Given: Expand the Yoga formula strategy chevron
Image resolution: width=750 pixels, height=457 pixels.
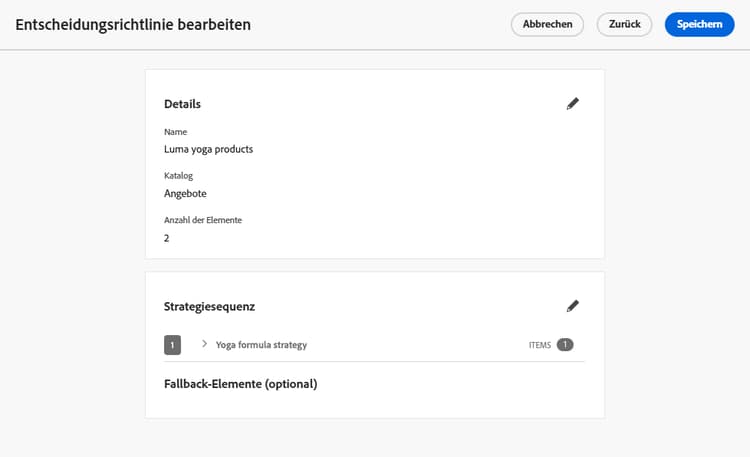Looking at the screenshot, I should click(x=204, y=344).
